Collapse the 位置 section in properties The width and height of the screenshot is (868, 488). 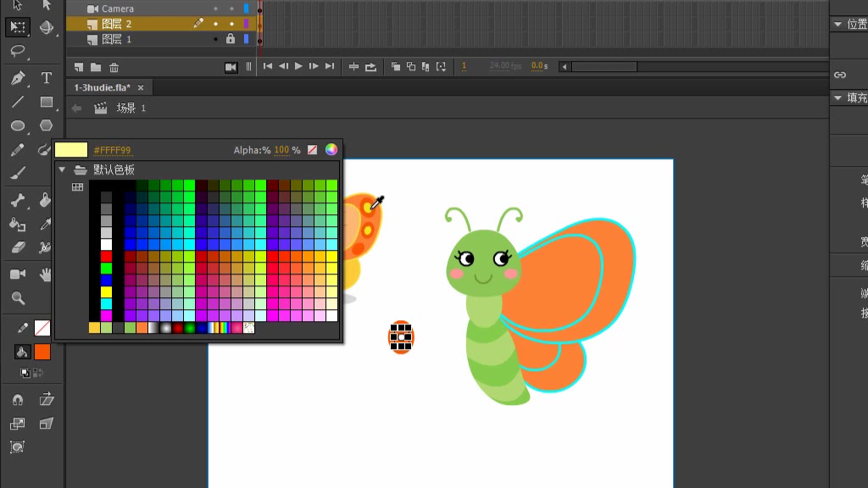click(837, 25)
